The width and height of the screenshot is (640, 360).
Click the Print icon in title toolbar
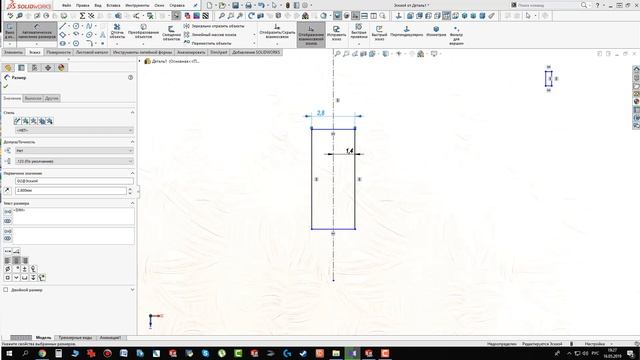248,5
